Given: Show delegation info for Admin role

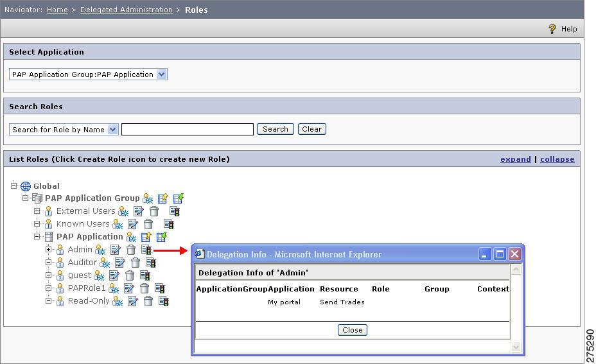Looking at the screenshot, I should [x=146, y=250].
